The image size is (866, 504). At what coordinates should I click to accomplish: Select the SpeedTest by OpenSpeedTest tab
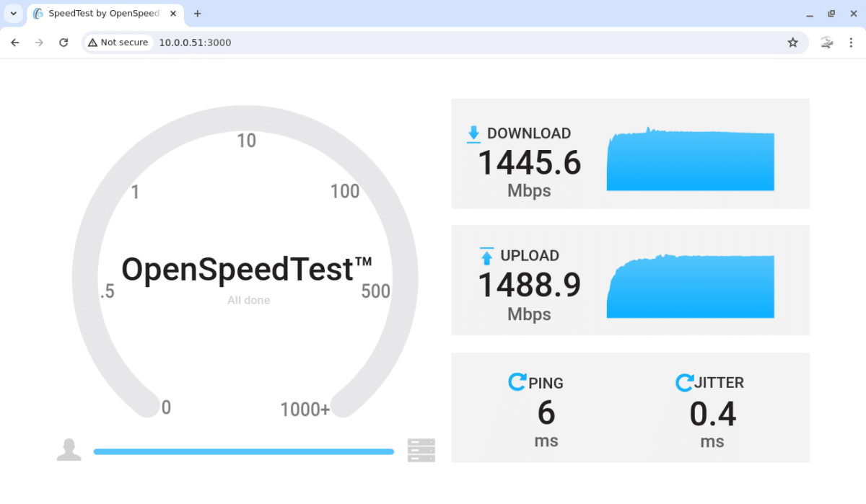106,14
